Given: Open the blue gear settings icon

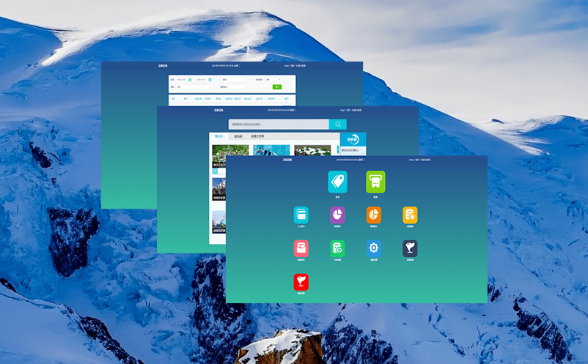Looking at the screenshot, I should tap(374, 248).
